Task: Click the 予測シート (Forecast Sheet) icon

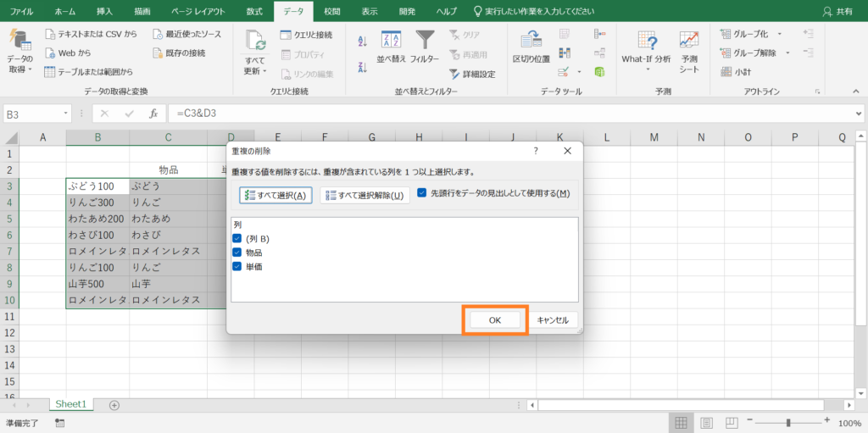Action: tap(688, 42)
